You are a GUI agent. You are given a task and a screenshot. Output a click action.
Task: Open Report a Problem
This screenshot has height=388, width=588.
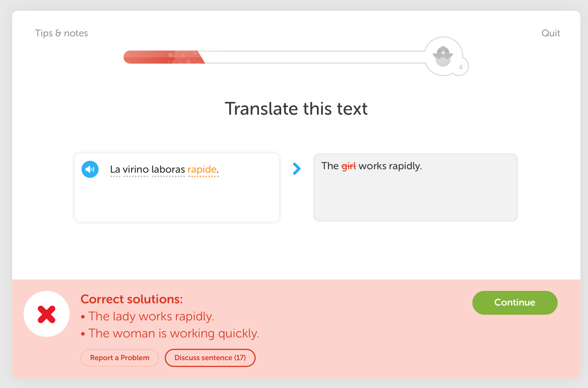pyautogui.click(x=120, y=358)
